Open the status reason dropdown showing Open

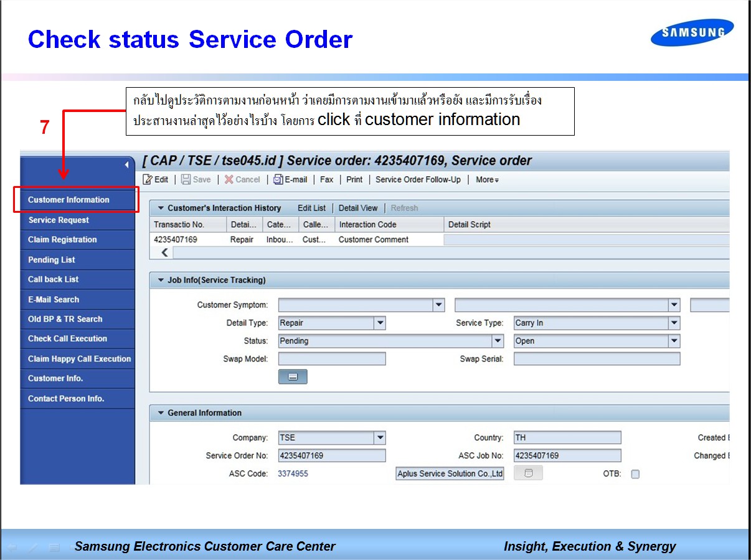(674, 341)
